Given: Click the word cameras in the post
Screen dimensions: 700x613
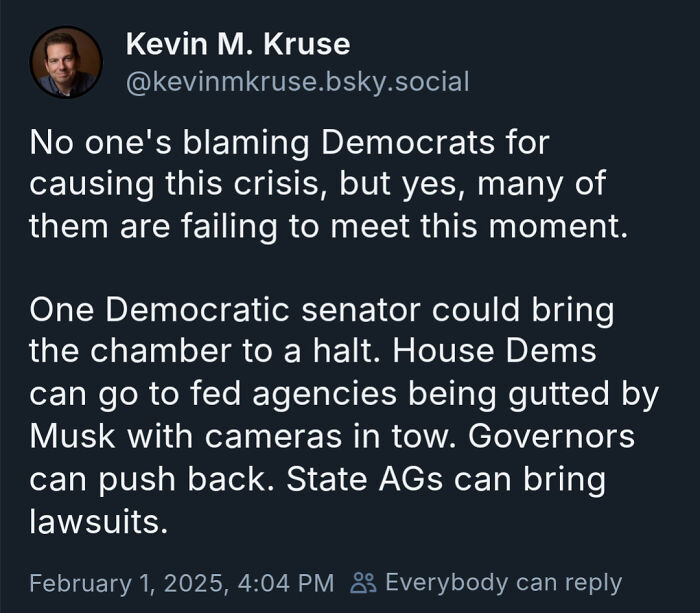Looking at the screenshot, I should point(273,436).
